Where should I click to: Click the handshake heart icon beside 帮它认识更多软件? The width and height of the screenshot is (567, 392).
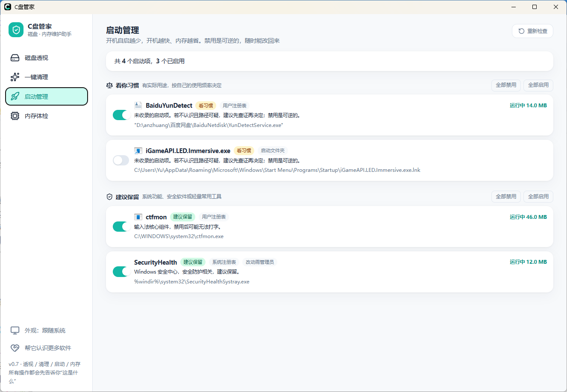(x=15, y=348)
